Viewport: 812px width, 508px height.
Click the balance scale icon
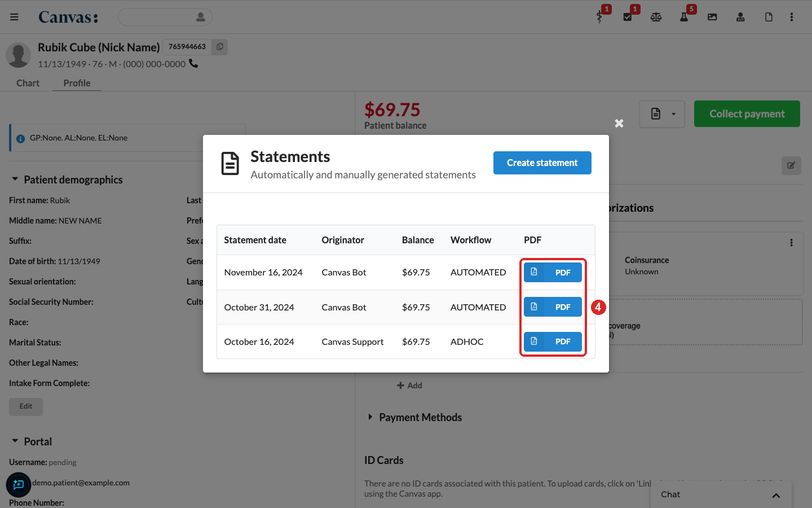pos(656,17)
